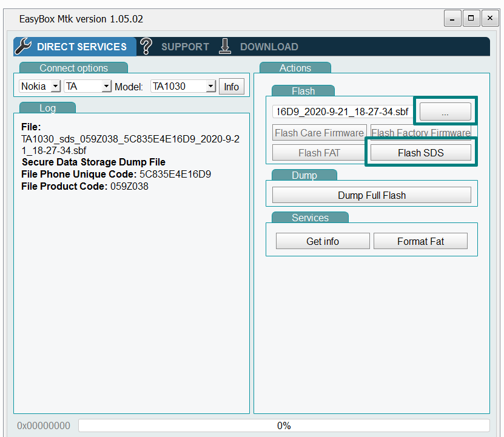504x437 pixels.
Task: Click the 0% progress bar
Action: coord(284,425)
